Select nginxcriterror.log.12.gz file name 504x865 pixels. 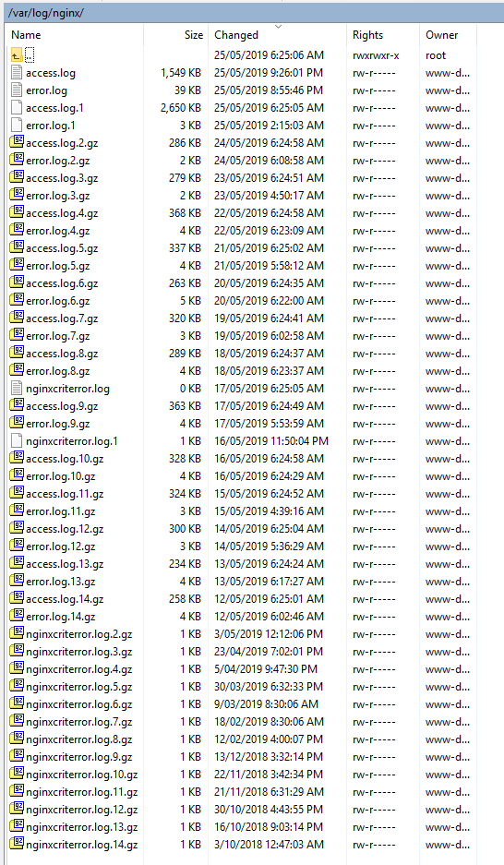tap(81, 810)
